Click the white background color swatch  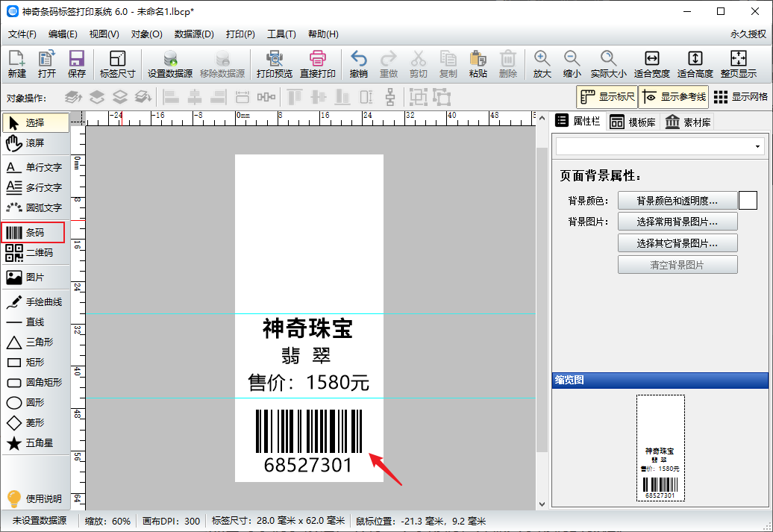coord(748,201)
